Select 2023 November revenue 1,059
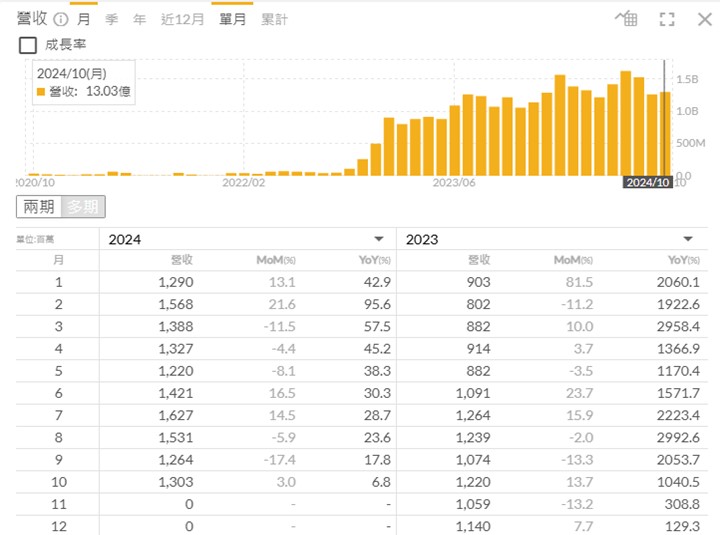The height and width of the screenshot is (535, 720). pos(473,504)
